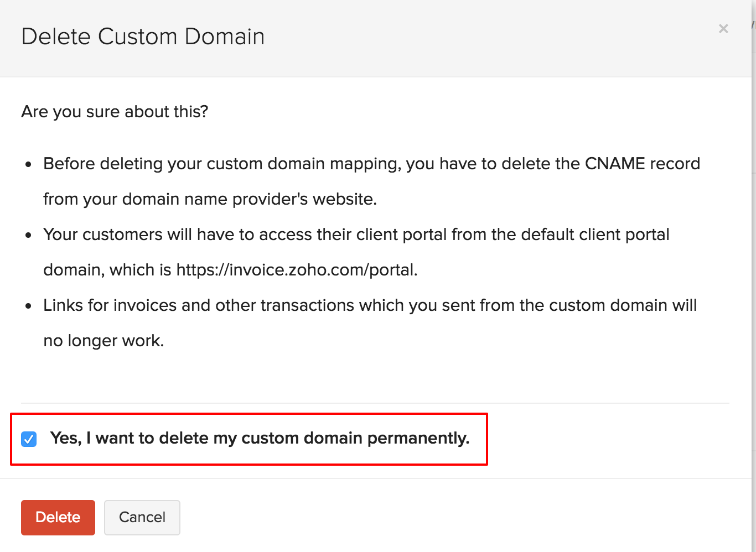
Task: Click the 'Delete Custom Domain' title text
Action: click(x=143, y=37)
